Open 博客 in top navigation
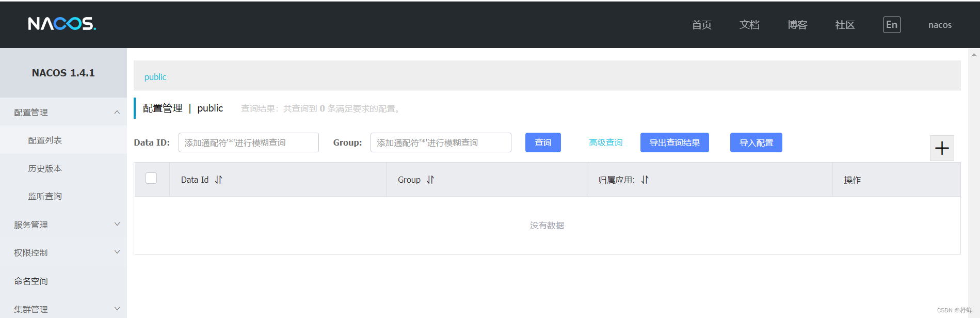 (797, 25)
